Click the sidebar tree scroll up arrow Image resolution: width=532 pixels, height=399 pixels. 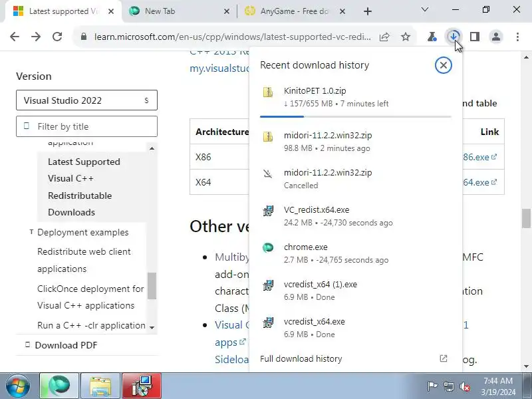(152, 148)
